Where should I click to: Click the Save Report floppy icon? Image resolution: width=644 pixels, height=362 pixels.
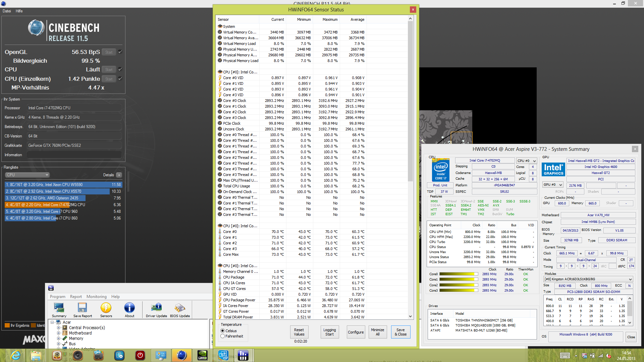pos(82,310)
